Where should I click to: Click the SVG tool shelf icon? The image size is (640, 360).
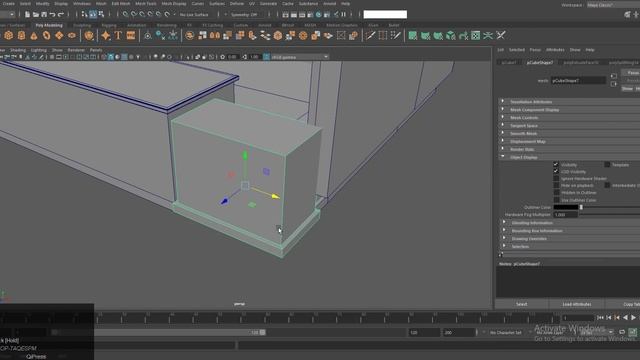[131, 36]
